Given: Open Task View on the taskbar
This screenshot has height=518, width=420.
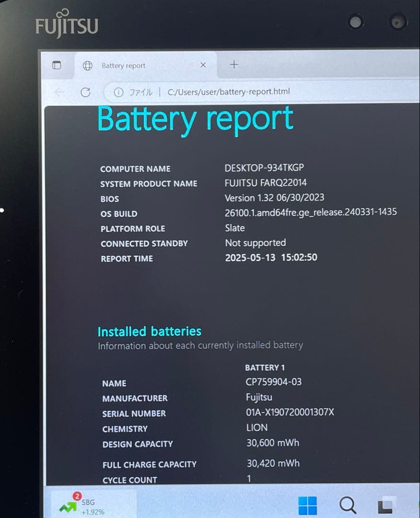Looking at the screenshot, I should click(386, 506).
